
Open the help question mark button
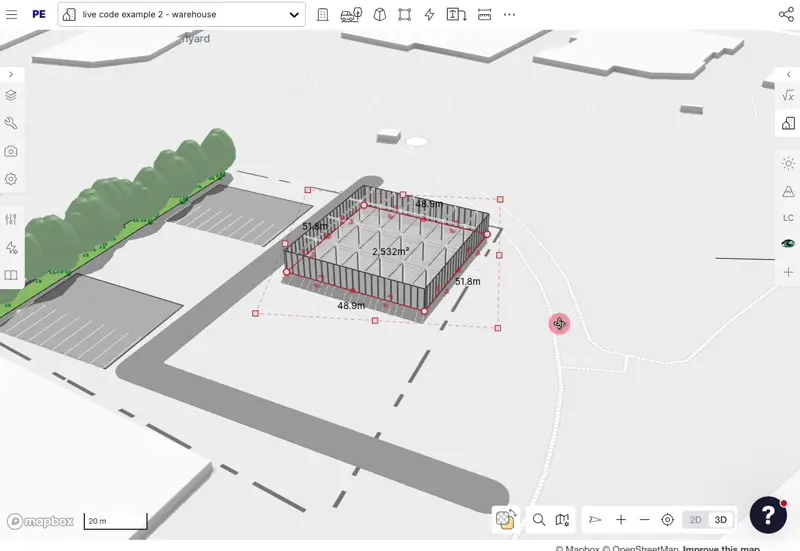tap(768, 514)
